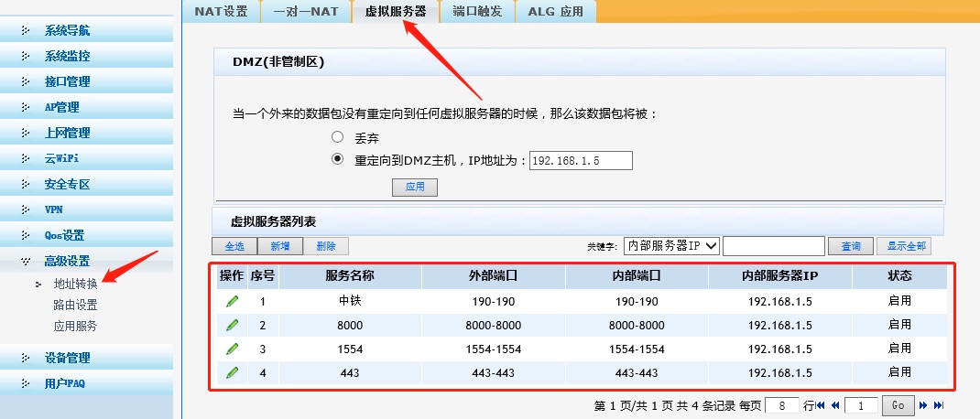Open 地址转换 submenu item

coord(76,285)
